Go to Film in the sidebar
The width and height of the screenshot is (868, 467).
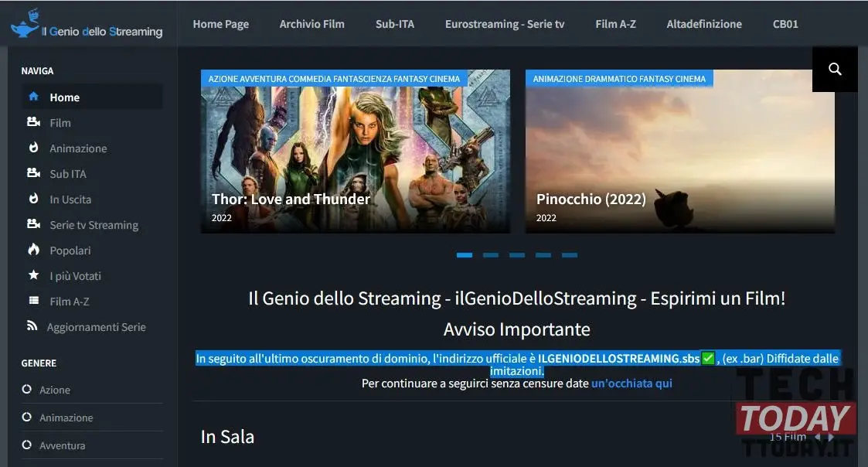pyautogui.click(x=60, y=123)
